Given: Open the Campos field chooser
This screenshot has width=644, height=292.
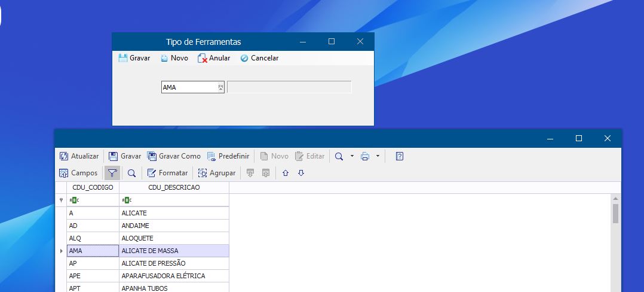Looking at the screenshot, I should (x=78, y=173).
